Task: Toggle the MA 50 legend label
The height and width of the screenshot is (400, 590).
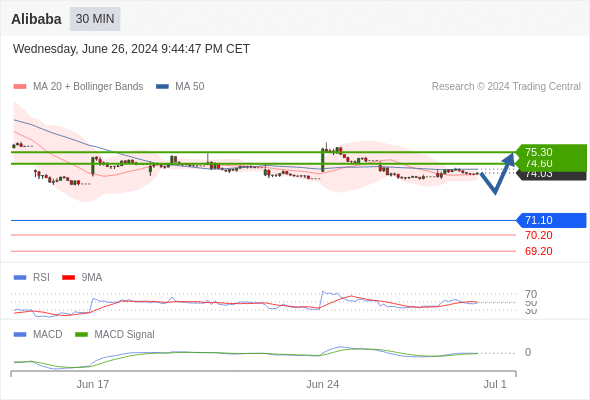Action: (190, 87)
